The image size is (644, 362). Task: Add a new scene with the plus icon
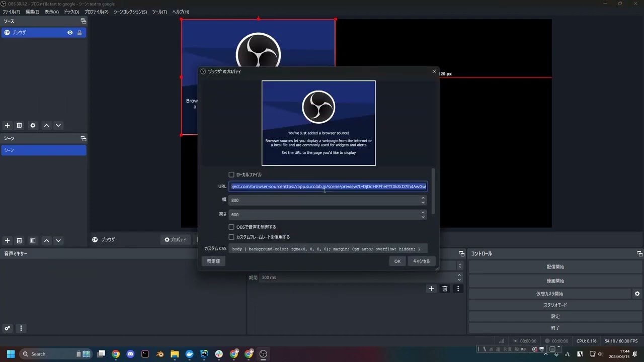coord(7,241)
